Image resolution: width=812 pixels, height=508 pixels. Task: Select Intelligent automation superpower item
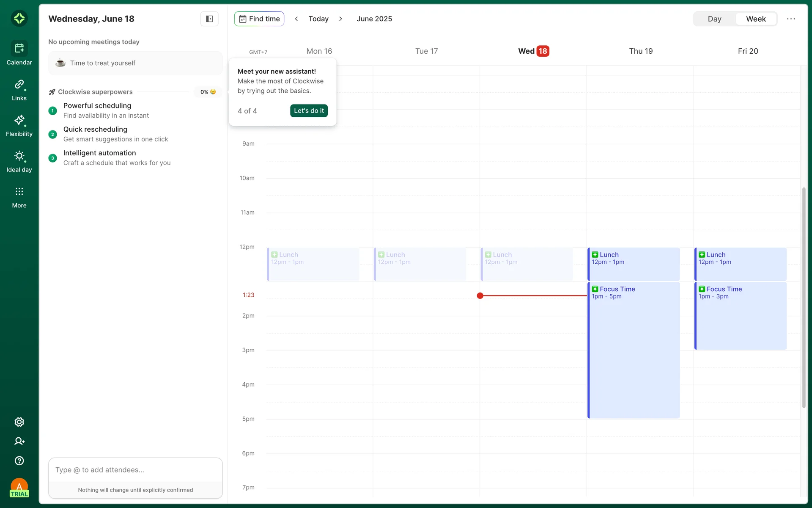(x=100, y=153)
